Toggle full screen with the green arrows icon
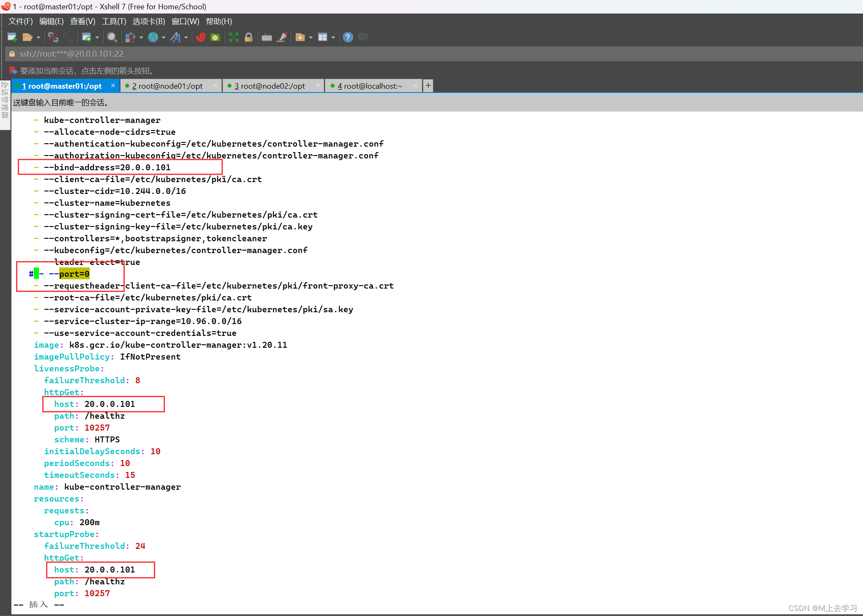 click(x=234, y=37)
